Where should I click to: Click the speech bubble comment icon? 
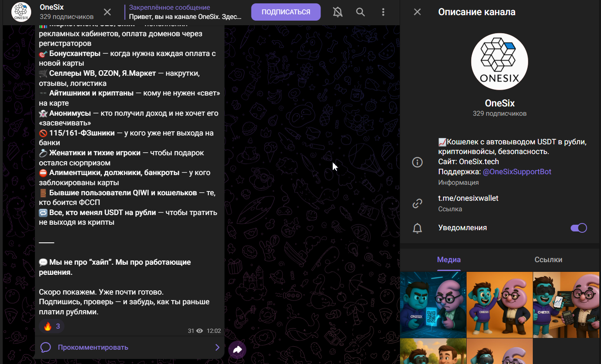(x=45, y=347)
